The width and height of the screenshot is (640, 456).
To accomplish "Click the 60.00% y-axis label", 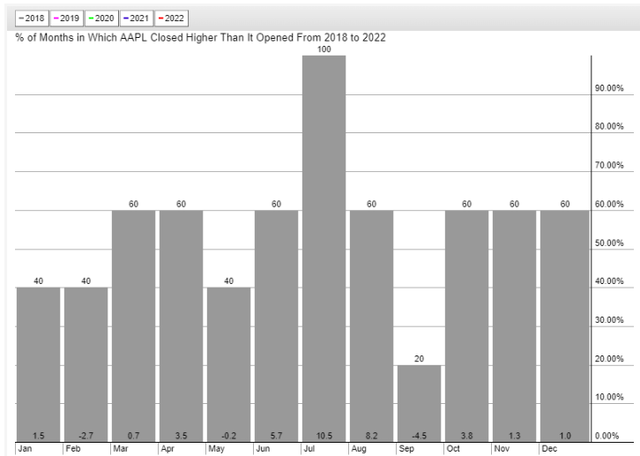I will click(609, 204).
